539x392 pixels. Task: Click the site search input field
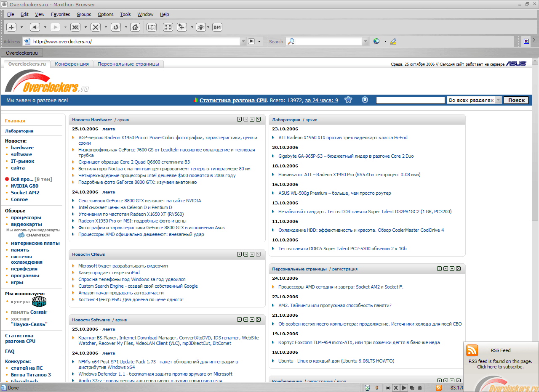pos(410,100)
